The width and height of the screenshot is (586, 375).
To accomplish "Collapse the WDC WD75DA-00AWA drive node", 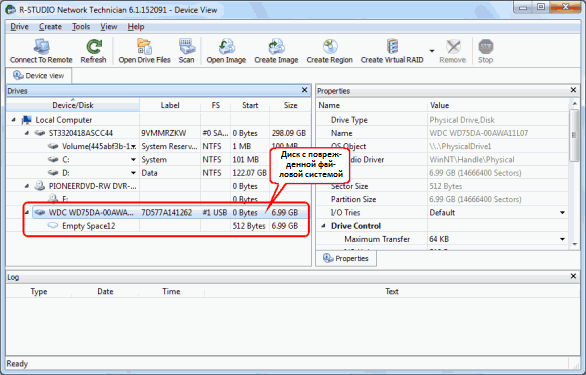I will 27,212.
